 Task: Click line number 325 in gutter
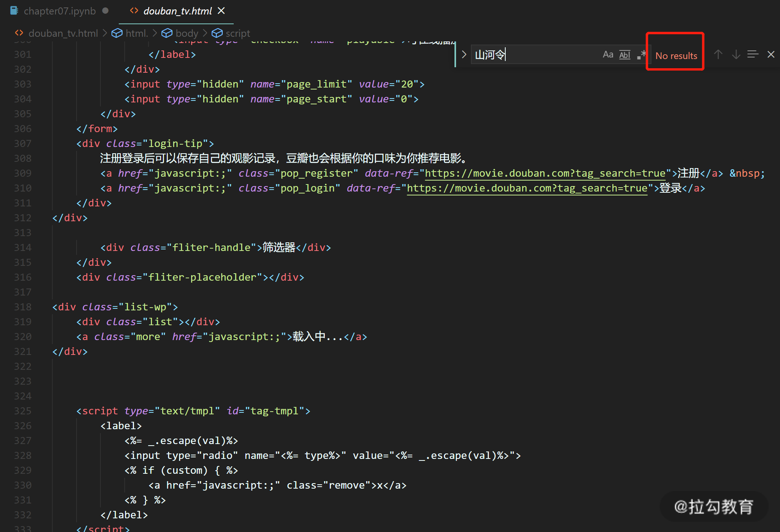23,411
